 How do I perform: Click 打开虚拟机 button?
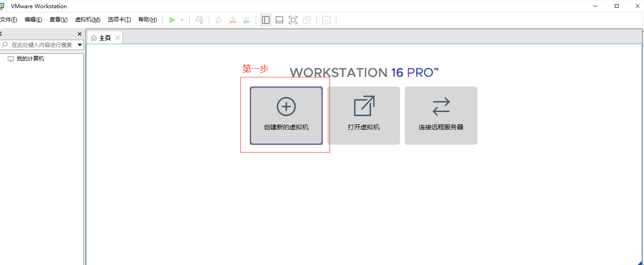pyautogui.click(x=364, y=116)
